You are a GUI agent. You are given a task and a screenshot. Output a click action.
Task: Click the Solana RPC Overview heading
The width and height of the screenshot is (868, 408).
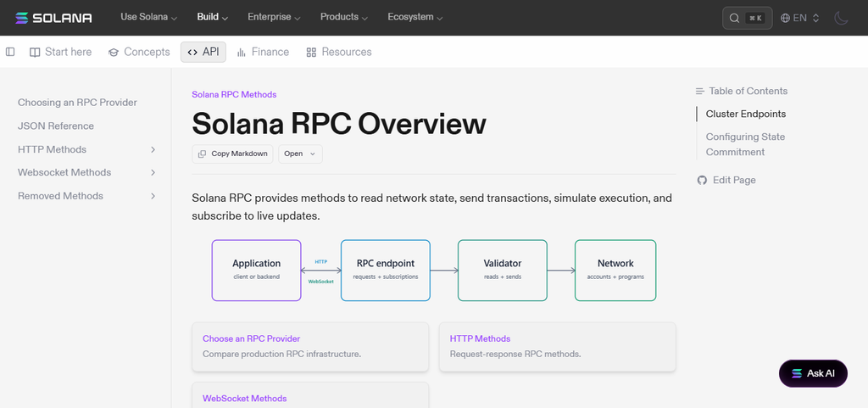pos(339,124)
